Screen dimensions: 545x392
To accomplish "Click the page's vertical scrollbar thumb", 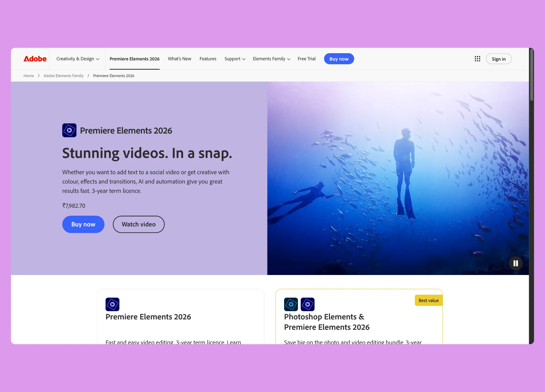I will 531,74.
